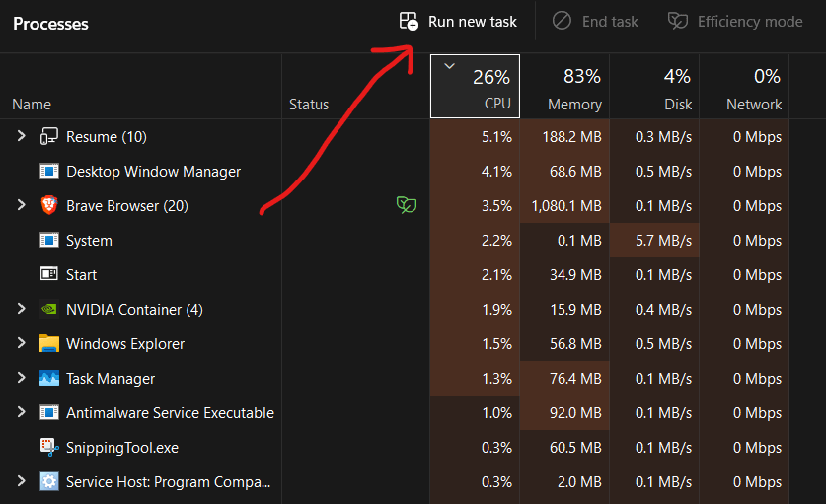Select the Brave Browser (20) name
826x504 pixels.
[127, 206]
